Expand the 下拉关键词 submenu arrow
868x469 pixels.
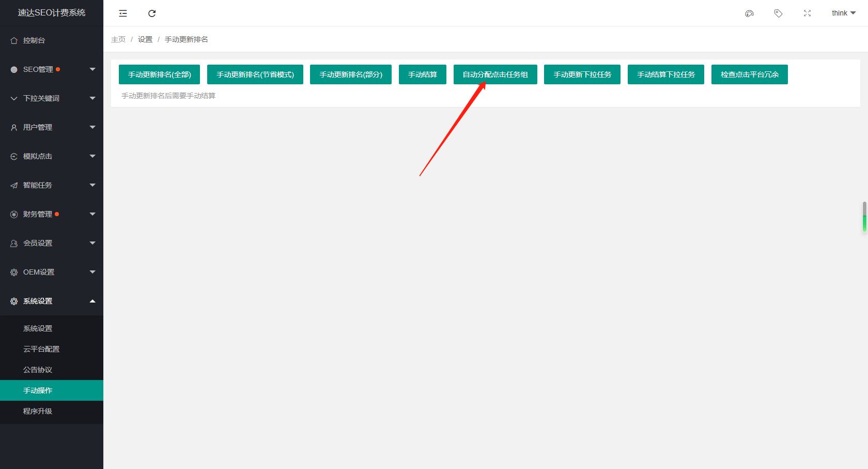(x=92, y=98)
